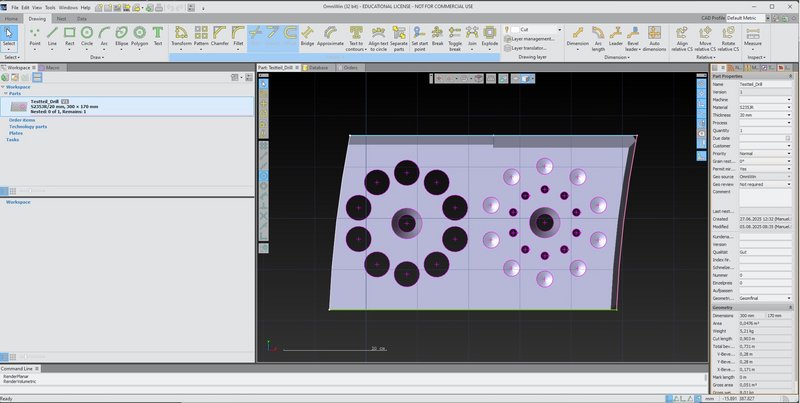This screenshot has width=800, height=403.
Task: Collapse the Parts tree node
Action: (x=4, y=94)
